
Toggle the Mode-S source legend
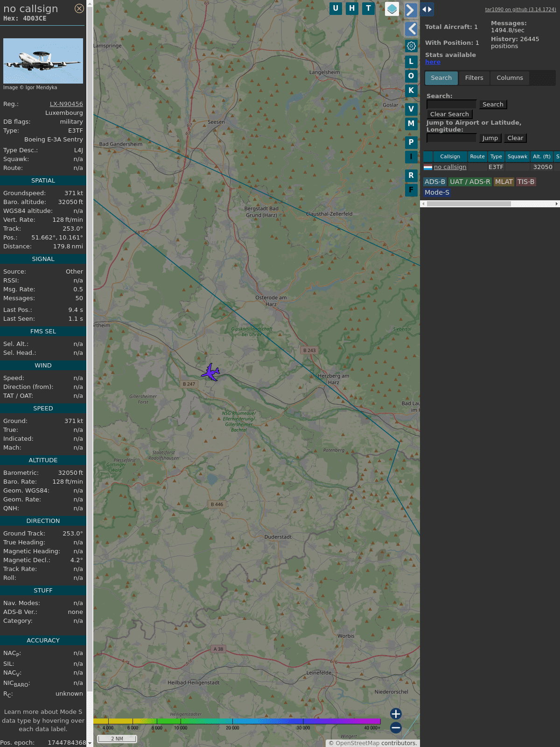click(437, 192)
